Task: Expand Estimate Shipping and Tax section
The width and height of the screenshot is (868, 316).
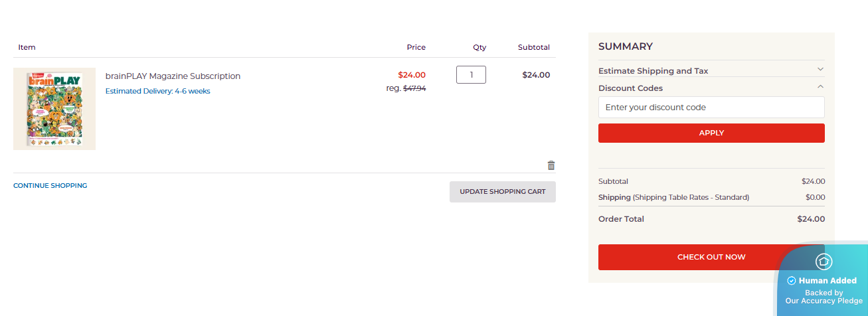Action: (820, 69)
